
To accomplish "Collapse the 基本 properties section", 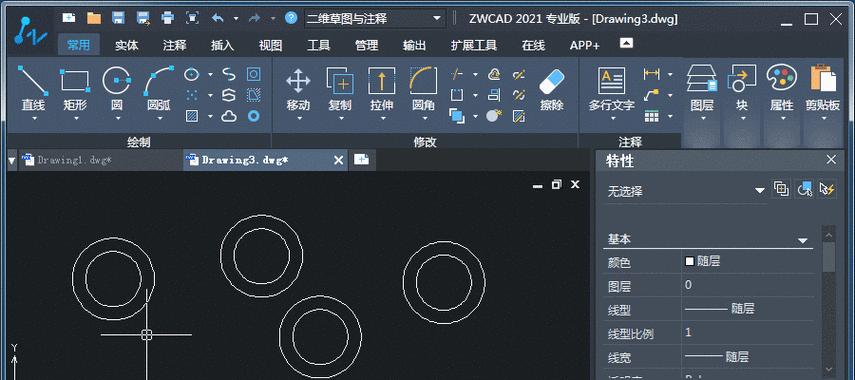I will (x=802, y=240).
